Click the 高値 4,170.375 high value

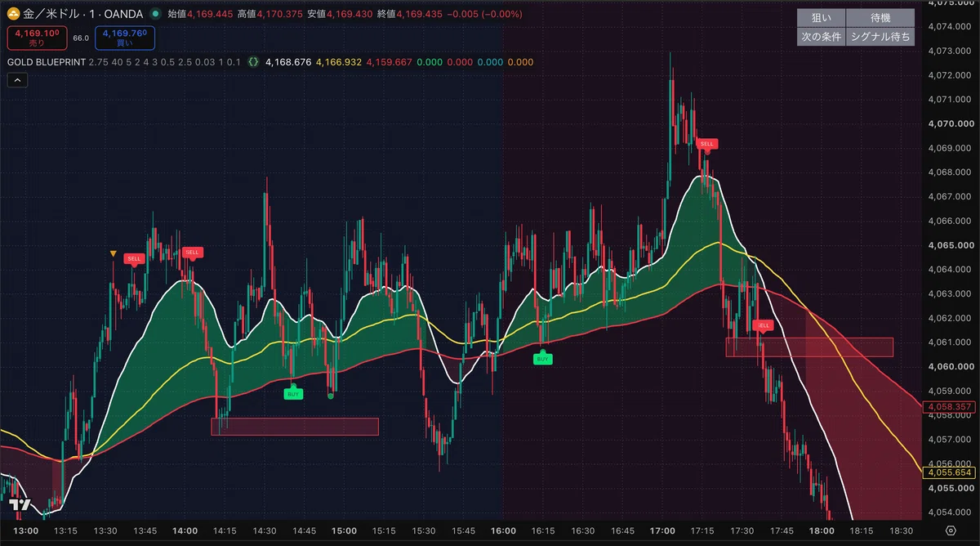click(270, 14)
